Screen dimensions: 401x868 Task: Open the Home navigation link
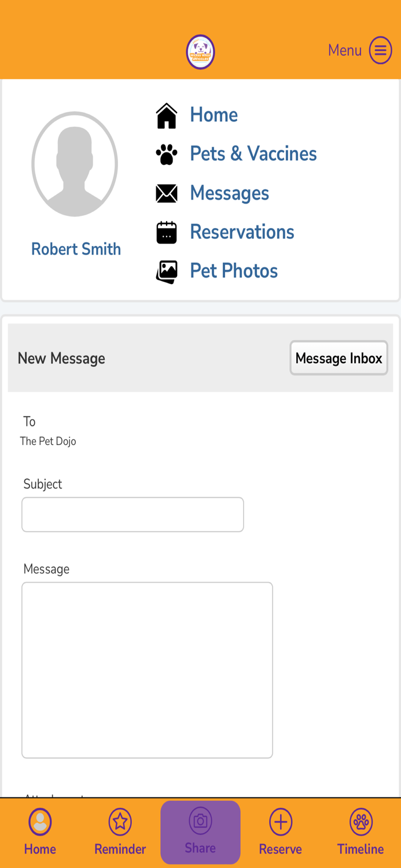tap(214, 115)
